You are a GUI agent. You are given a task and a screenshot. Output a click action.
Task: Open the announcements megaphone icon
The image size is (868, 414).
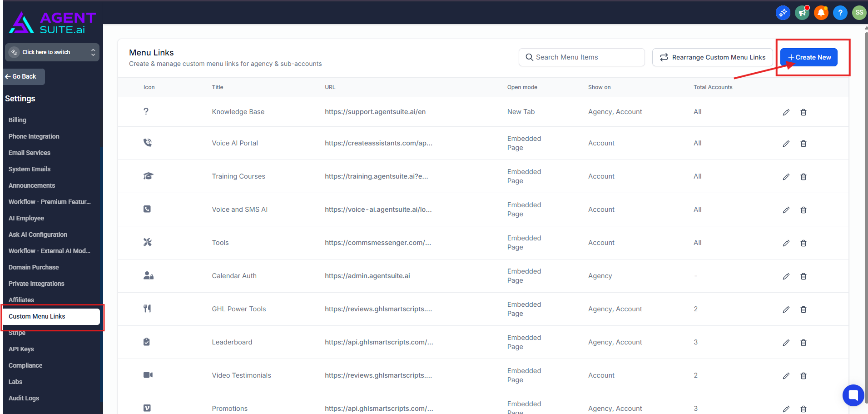pos(802,13)
